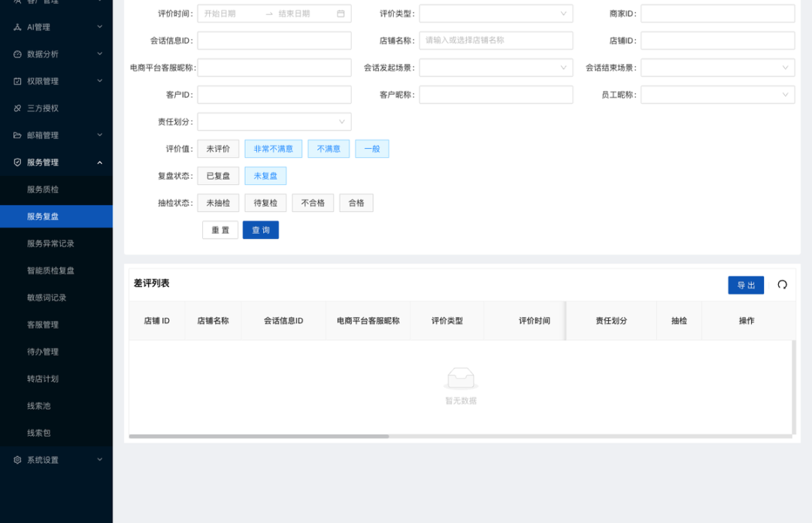Collapse 服务管理 menu chevron
Screen dimensions: 812x523
(100, 162)
